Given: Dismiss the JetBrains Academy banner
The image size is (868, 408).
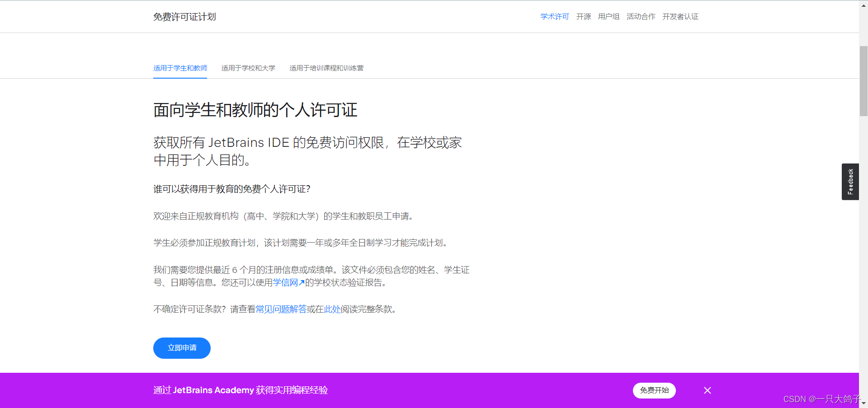Looking at the screenshot, I should click(x=707, y=390).
